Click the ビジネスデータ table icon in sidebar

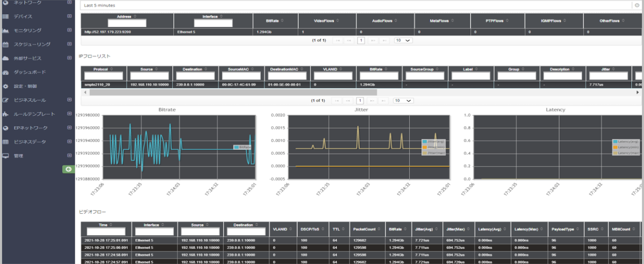(5, 142)
